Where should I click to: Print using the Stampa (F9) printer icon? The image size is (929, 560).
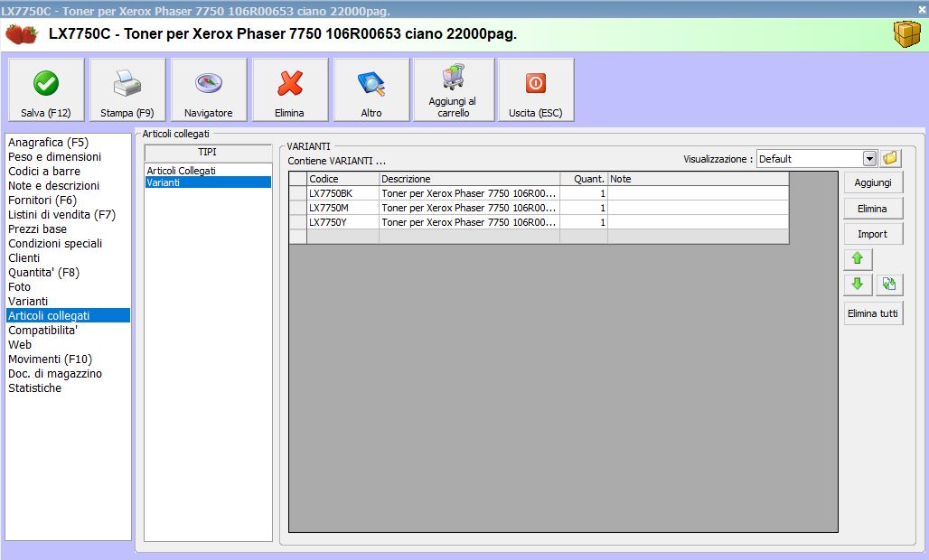pos(127,90)
